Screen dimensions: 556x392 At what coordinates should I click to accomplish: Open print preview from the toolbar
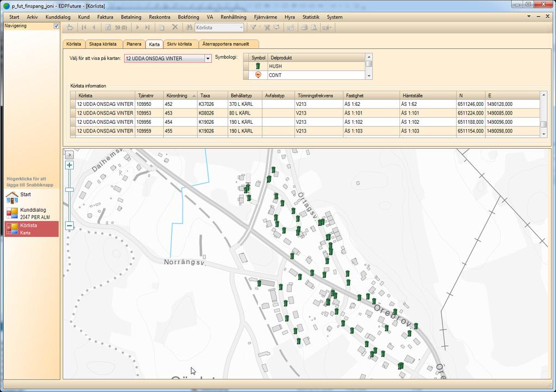pos(314,27)
